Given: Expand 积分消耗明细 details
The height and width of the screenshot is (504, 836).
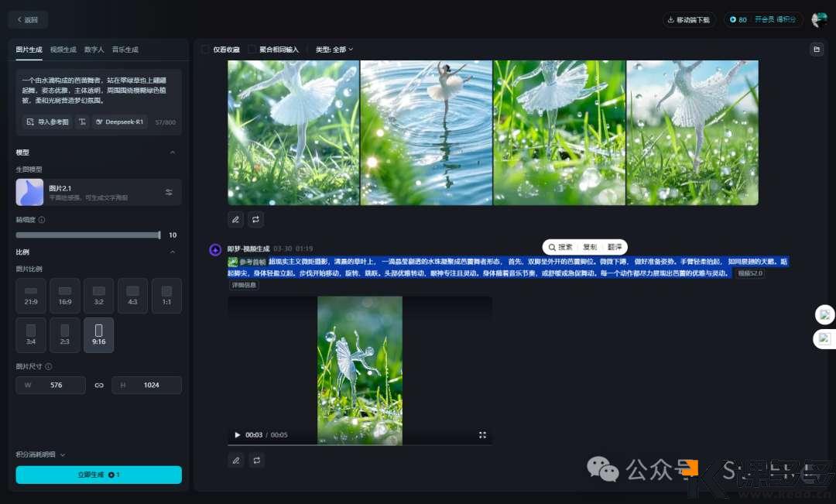Looking at the screenshot, I should pyautogui.click(x=41, y=454).
